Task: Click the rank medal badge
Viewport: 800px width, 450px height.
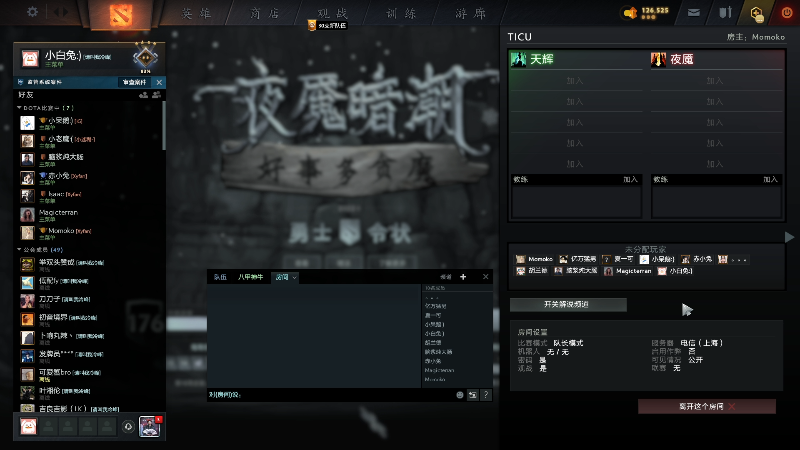Action: (145, 57)
